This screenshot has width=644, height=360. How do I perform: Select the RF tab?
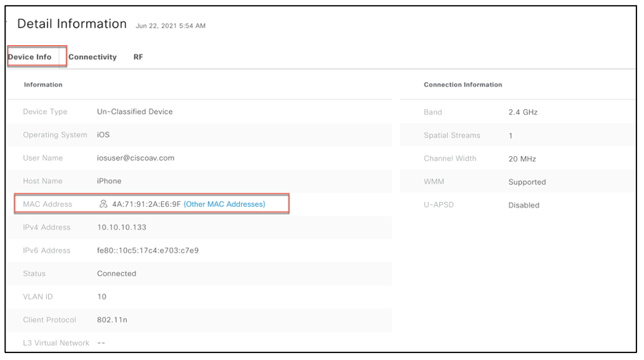pyautogui.click(x=138, y=57)
